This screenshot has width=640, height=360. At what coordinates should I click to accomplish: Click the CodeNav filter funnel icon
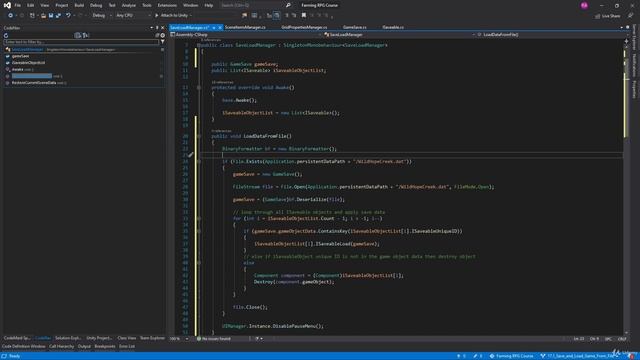click(162, 42)
